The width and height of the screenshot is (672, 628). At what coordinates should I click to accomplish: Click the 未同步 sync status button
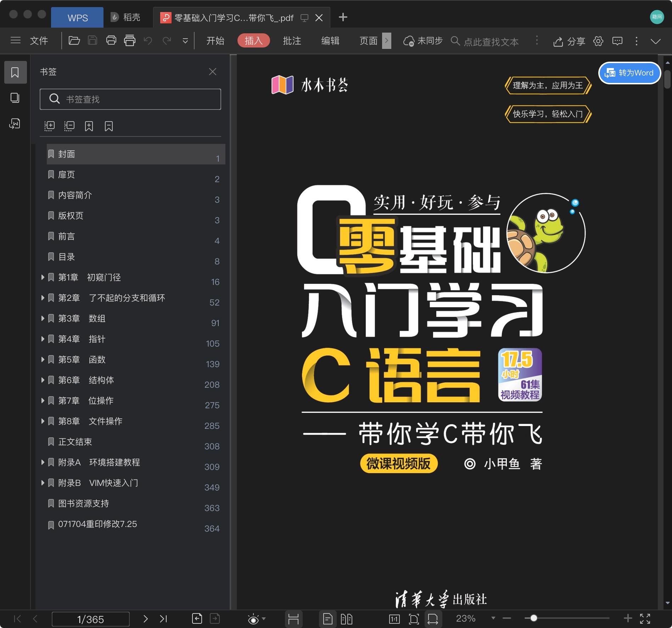click(423, 41)
